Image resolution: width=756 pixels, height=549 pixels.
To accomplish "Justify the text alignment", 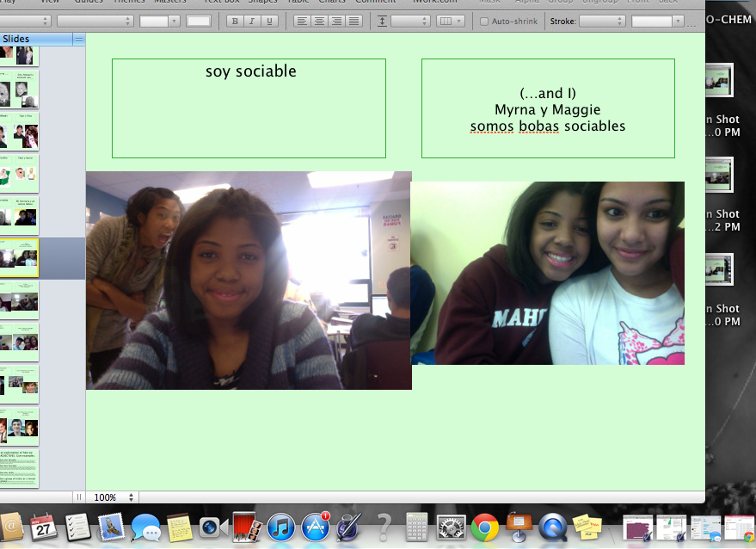I will [353, 21].
